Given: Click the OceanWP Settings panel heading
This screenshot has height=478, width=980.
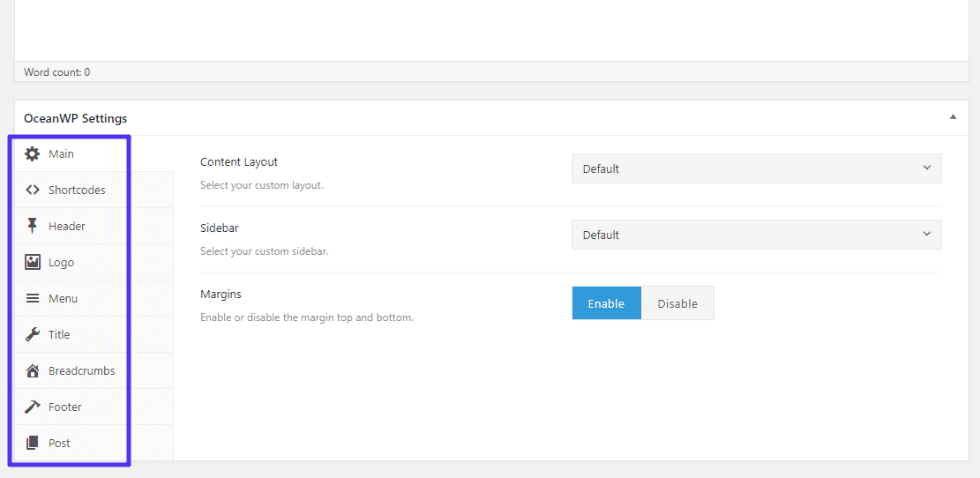Looking at the screenshot, I should point(76,118).
